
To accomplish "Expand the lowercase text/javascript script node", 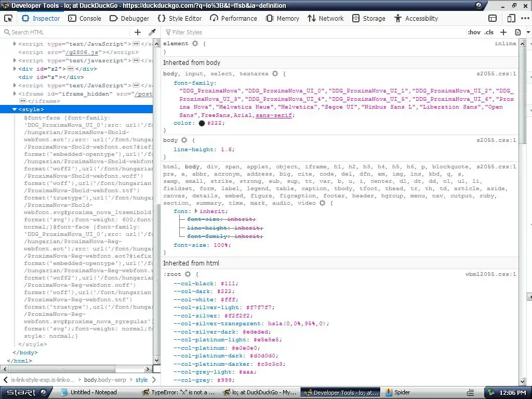I will tap(15, 60).
